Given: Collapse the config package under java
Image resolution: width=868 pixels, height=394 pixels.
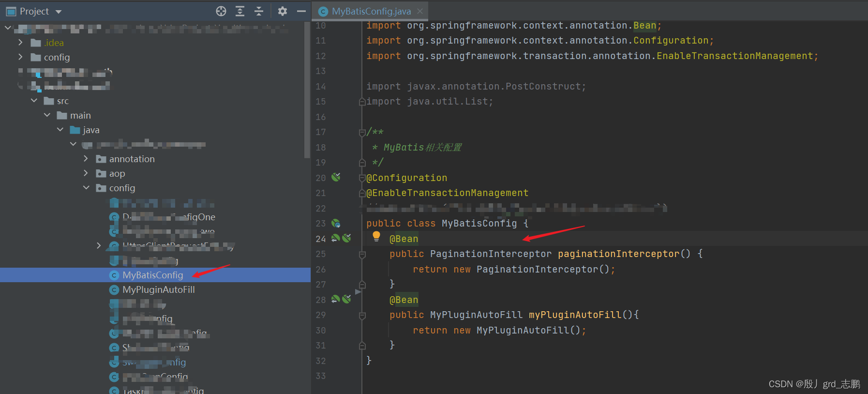Looking at the screenshot, I should (x=86, y=188).
